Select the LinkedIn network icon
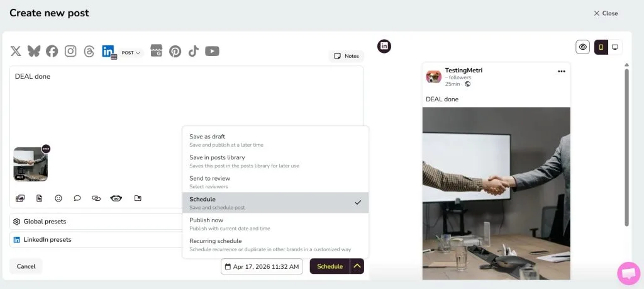Image resolution: width=644 pixels, height=289 pixels. tap(108, 51)
